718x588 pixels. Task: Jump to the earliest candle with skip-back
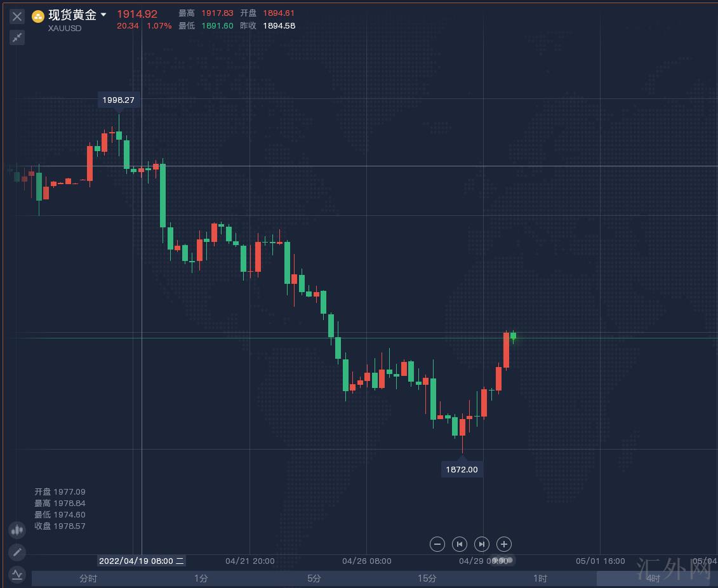(459, 544)
